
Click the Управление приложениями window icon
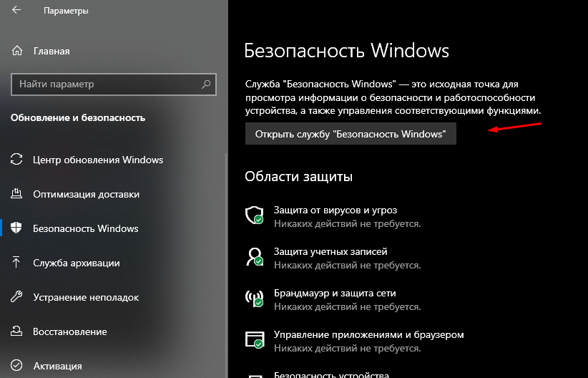254,340
